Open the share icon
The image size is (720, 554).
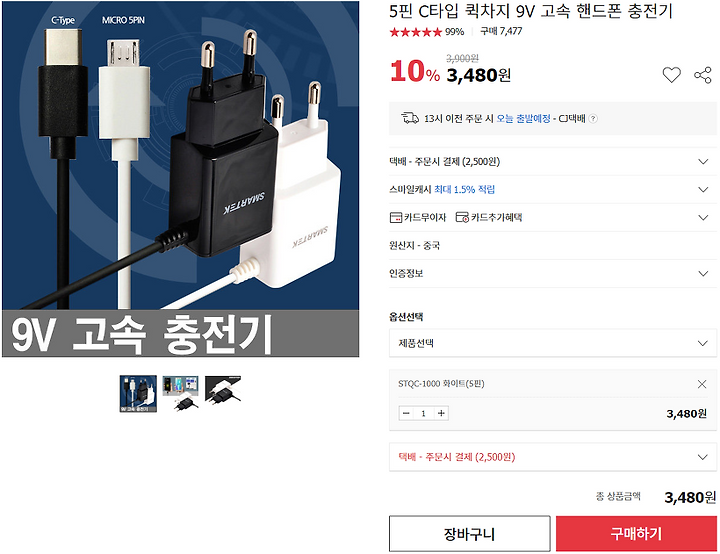703,75
